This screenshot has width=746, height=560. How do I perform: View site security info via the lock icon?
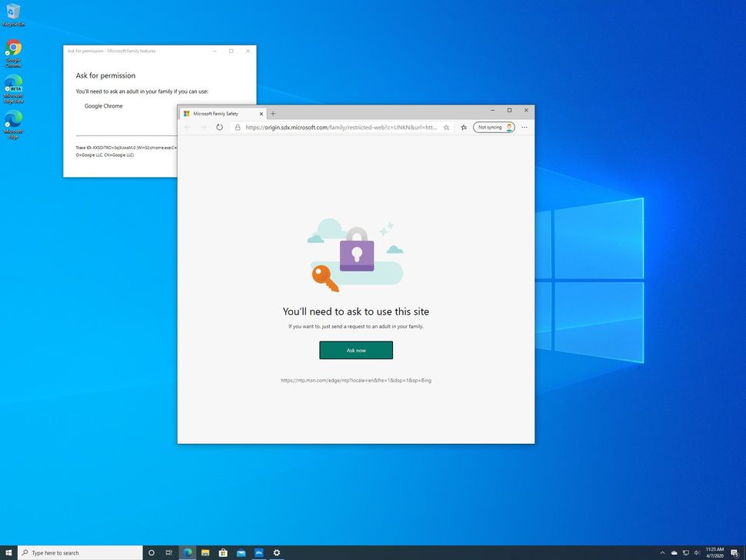click(x=238, y=128)
